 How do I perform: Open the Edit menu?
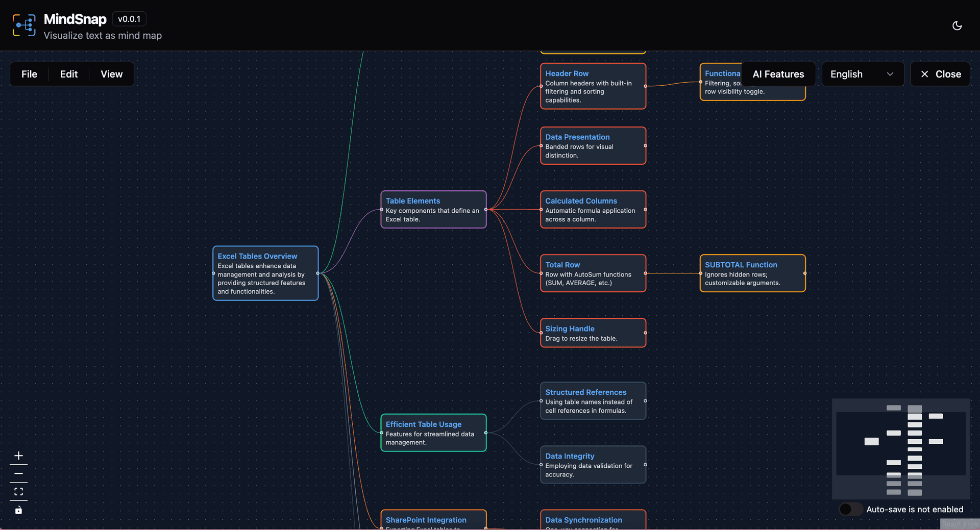69,74
